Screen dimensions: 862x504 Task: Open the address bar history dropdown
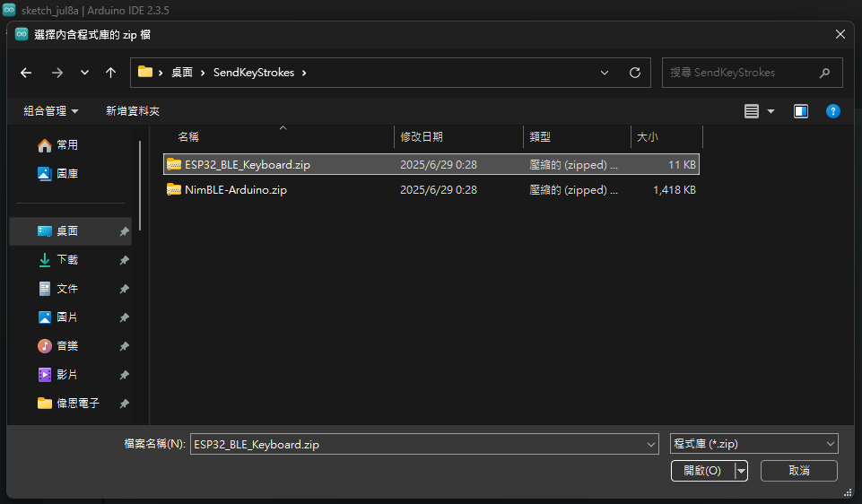pyautogui.click(x=605, y=73)
